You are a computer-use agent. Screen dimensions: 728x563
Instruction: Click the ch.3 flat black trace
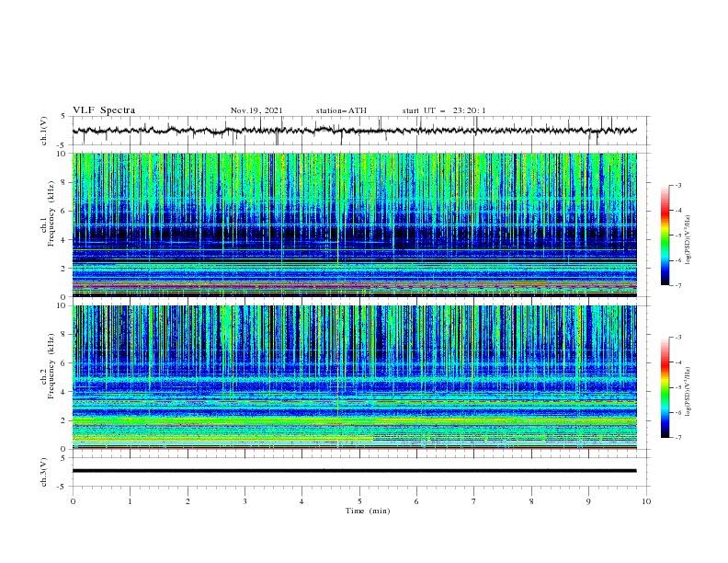point(355,471)
